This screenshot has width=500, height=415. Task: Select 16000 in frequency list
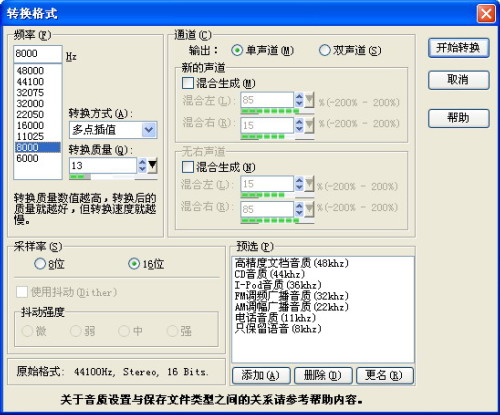[x=38, y=125]
